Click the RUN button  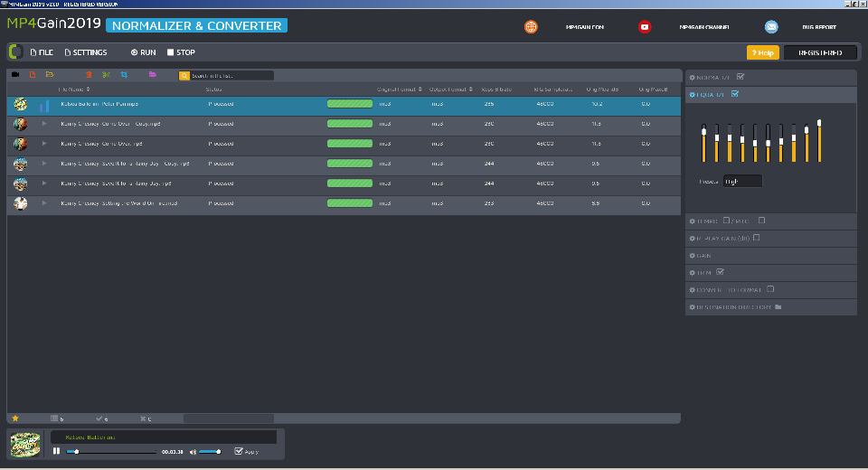point(144,52)
